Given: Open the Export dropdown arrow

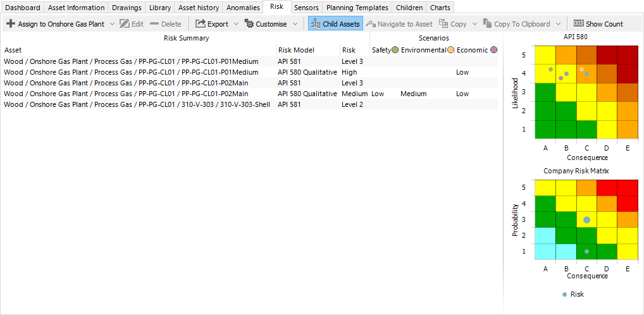Looking at the screenshot, I should pyautogui.click(x=236, y=24).
